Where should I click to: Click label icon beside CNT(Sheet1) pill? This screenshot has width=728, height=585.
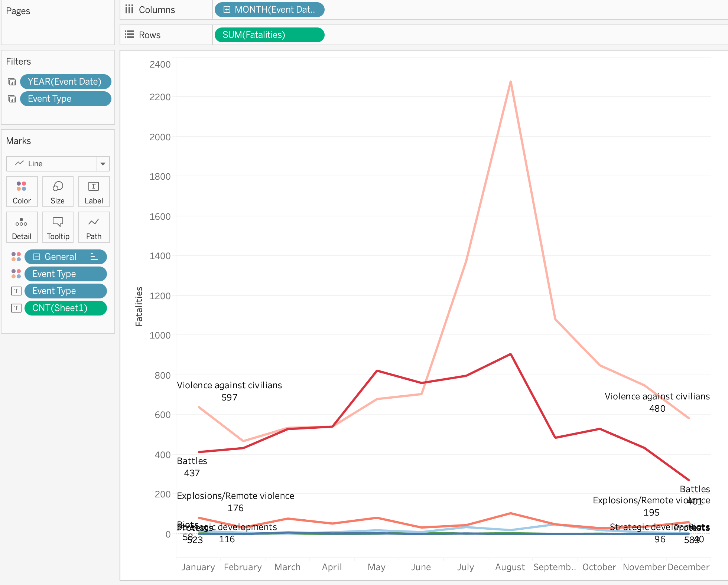[x=16, y=308]
